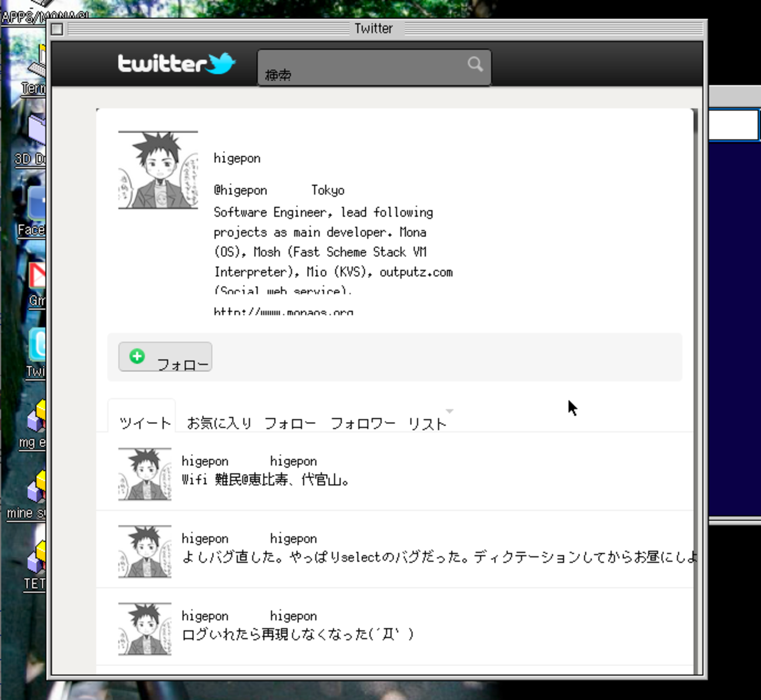The height and width of the screenshot is (700, 761).
Task: Click first higepon name on よしバグ直した tweet
Action: (x=205, y=538)
